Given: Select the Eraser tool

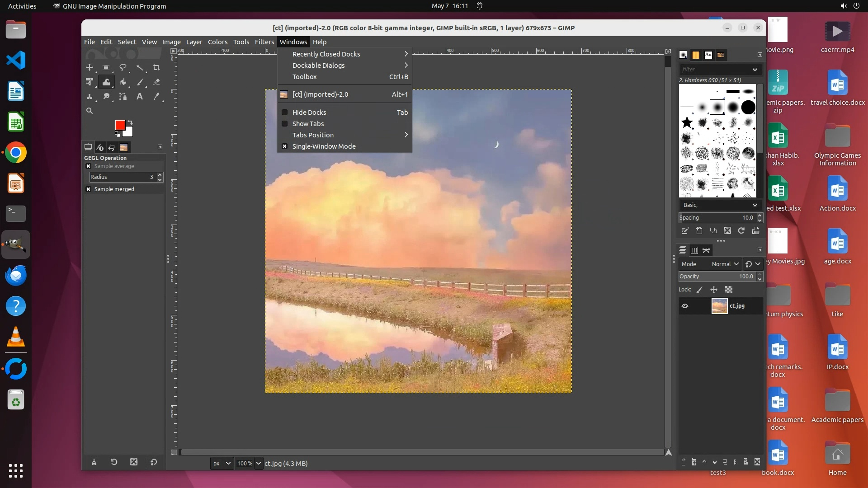Looking at the screenshot, I should [x=156, y=82].
